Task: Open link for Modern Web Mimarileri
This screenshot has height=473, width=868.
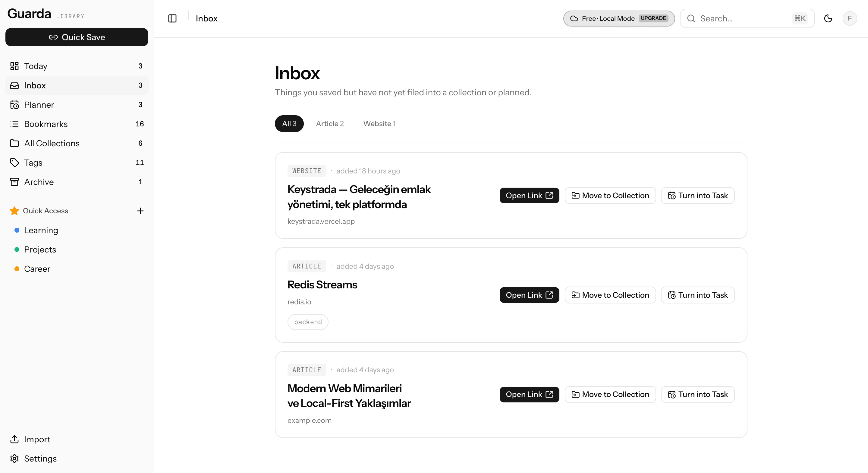Action: [x=529, y=395]
